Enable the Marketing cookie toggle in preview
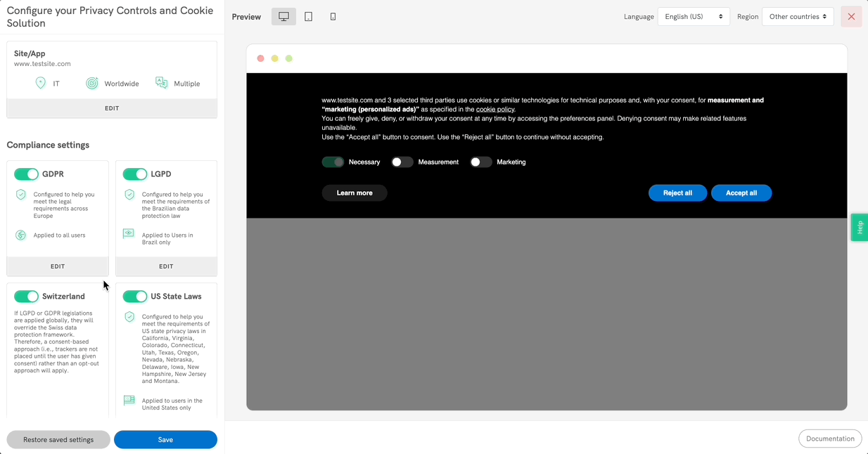The height and width of the screenshot is (454, 868). 480,162
